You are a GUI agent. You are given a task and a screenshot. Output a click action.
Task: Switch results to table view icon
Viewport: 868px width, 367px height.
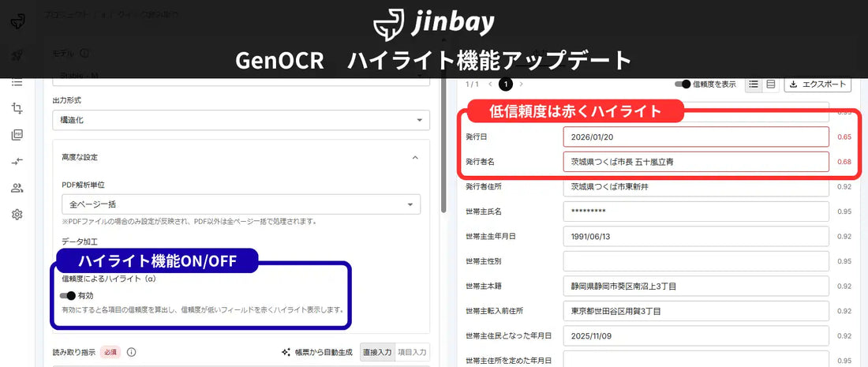click(770, 84)
